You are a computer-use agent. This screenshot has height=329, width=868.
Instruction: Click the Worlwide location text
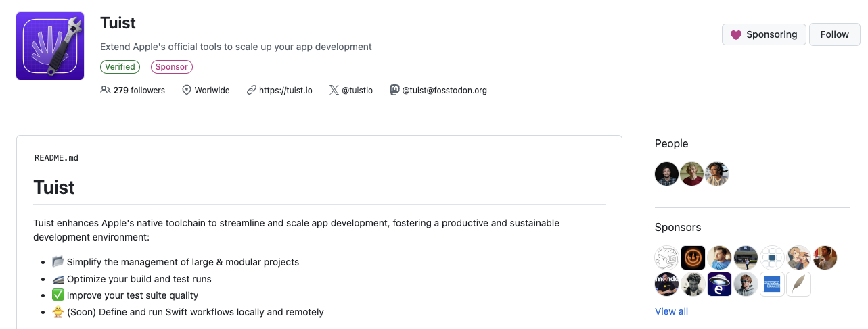(x=212, y=90)
